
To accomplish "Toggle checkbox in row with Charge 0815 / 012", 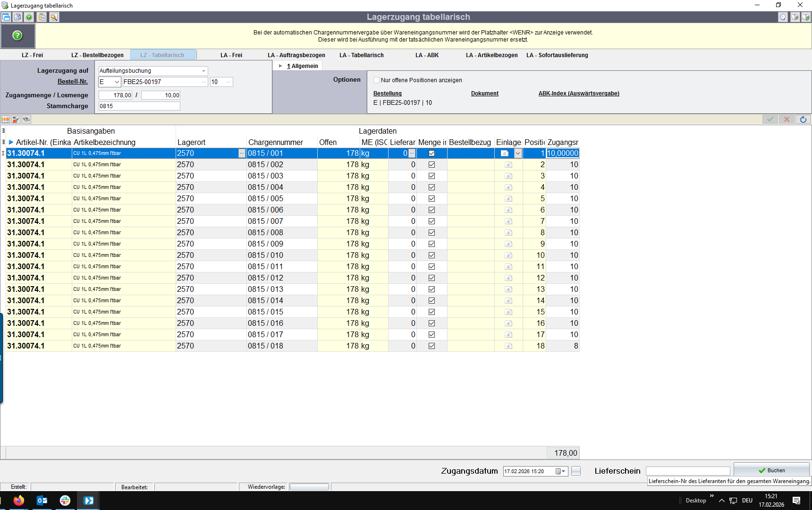I will click(431, 278).
